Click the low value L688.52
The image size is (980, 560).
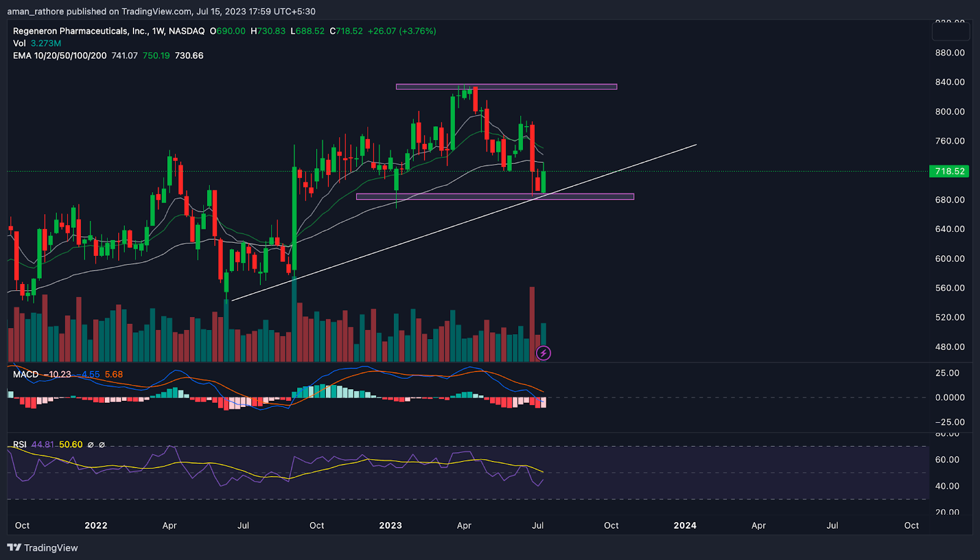[x=307, y=31]
